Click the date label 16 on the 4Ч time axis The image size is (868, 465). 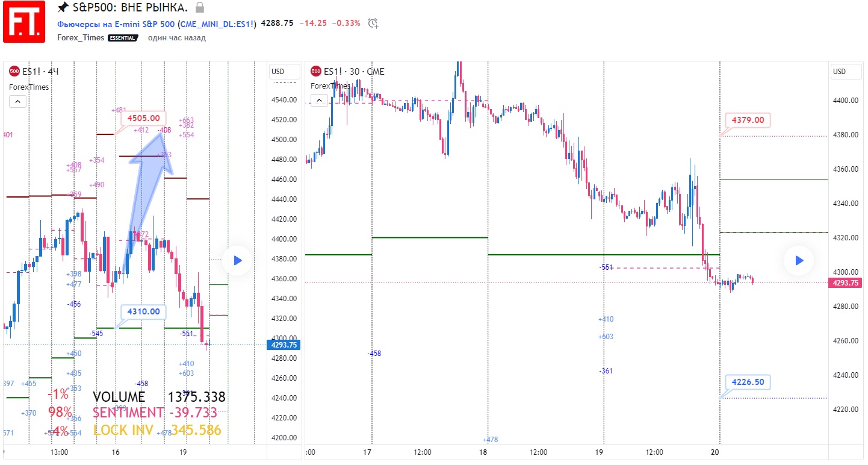(x=116, y=452)
